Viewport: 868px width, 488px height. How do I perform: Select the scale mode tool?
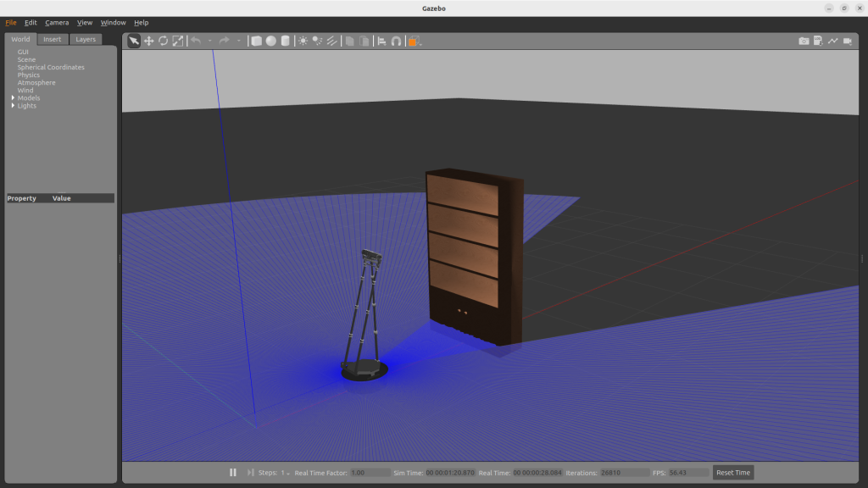coord(177,41)
